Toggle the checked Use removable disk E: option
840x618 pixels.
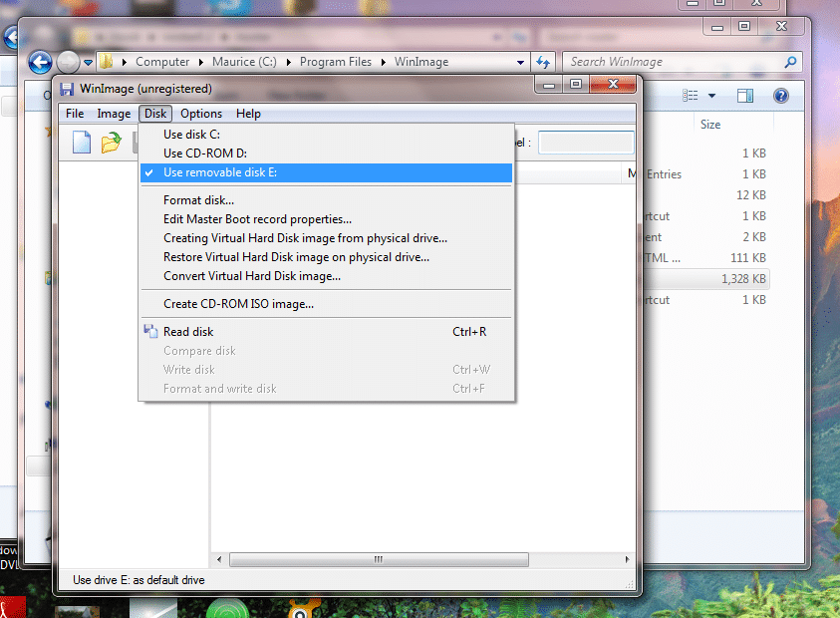coord(326,172)
